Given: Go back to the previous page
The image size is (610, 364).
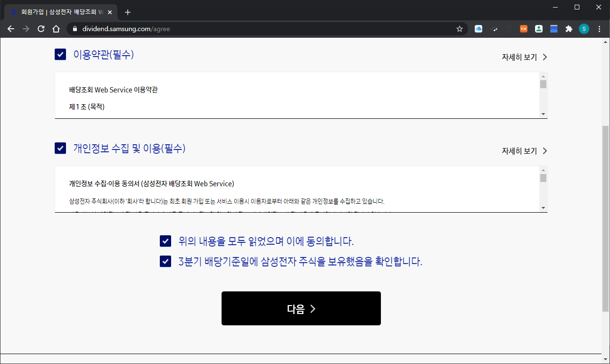Looking at the screenshot, I should pos(11,29).
